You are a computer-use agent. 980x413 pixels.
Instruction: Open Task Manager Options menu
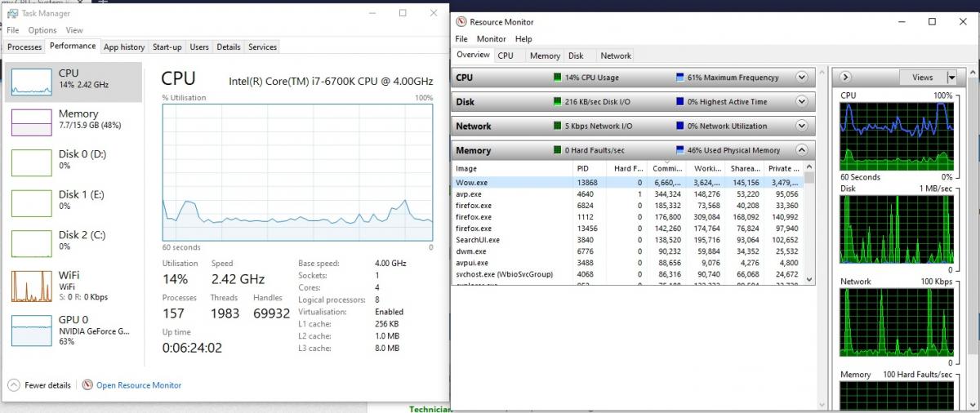click(x=42, y=30)
